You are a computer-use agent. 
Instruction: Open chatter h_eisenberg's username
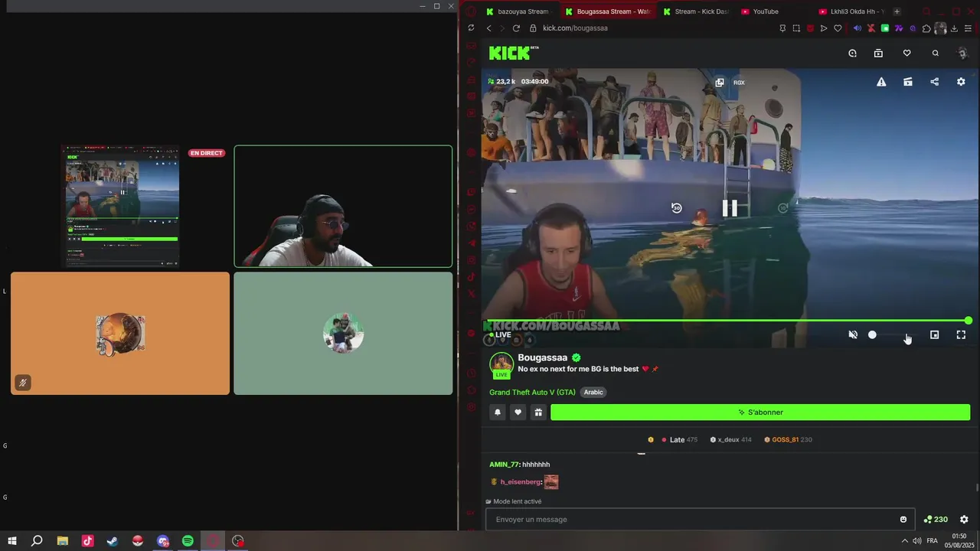521,482
